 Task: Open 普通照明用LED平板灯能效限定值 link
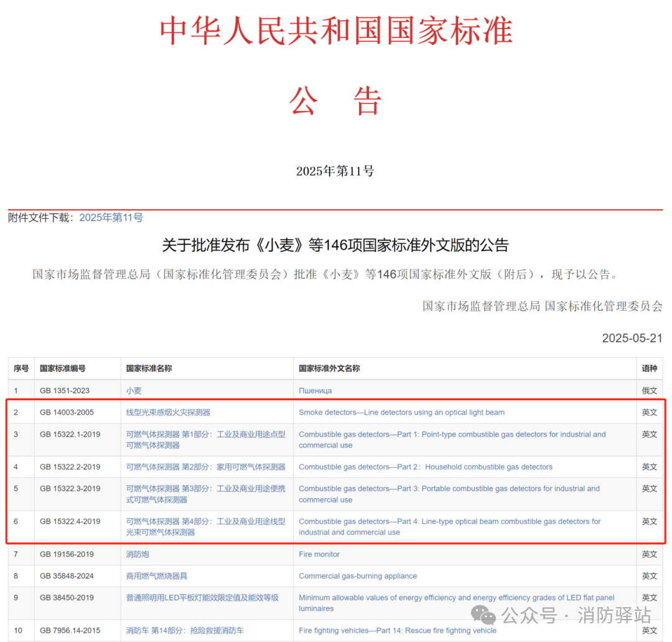click(x=202, y=597)
